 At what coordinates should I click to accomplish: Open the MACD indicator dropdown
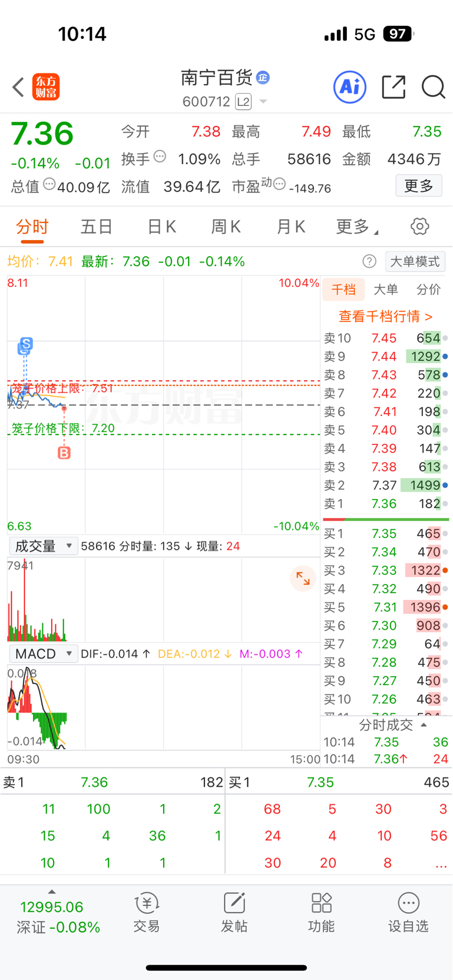pyautogui.click(x=43, y=654)
